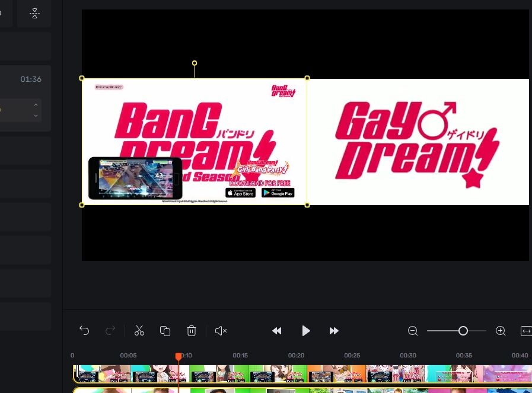Click the flip vertical icon

pyautogui.click(x=34, y=14)
